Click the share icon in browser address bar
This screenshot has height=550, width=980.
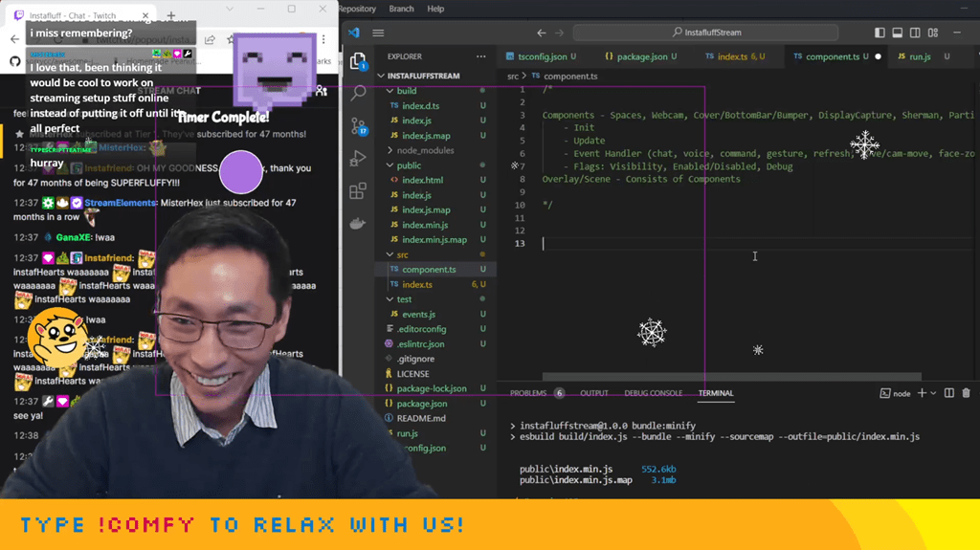(x=210, y=39)
